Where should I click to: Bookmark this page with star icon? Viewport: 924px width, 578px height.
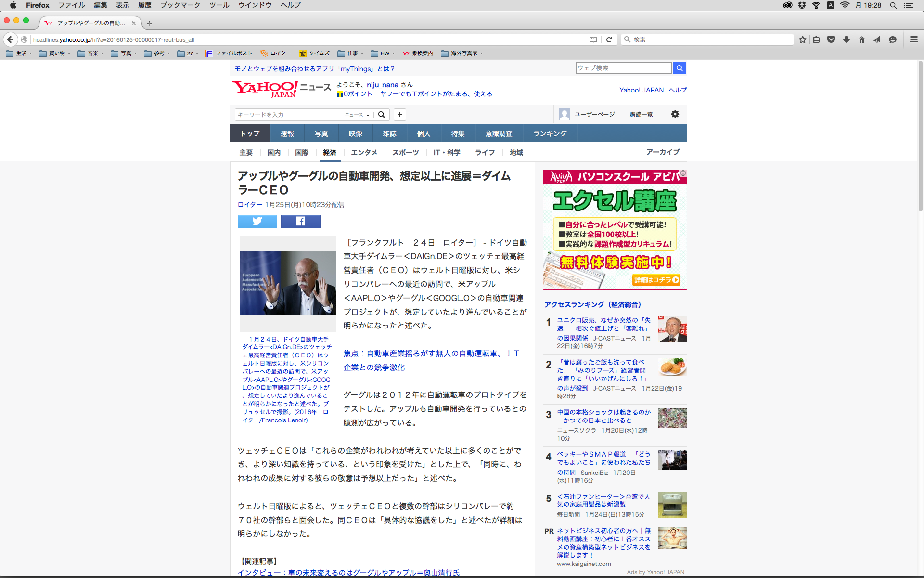pyautogui.click(x=802, y=39)
